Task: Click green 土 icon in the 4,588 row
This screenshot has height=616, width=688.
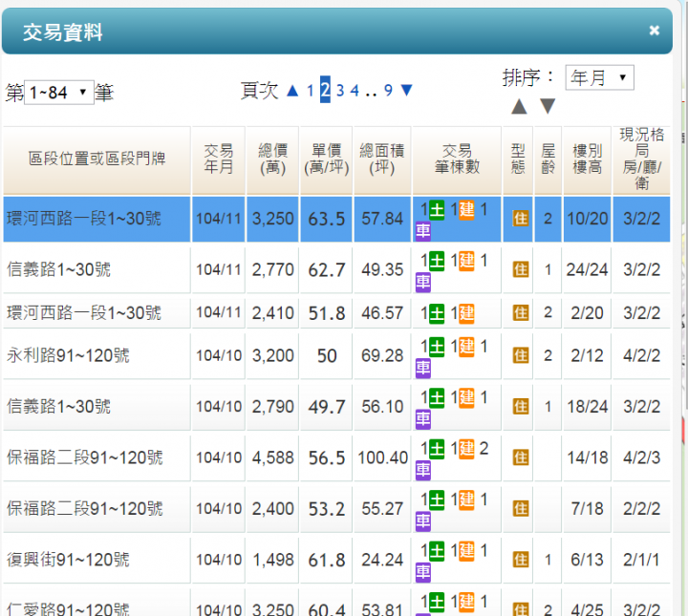Action: tap(437, 449)
